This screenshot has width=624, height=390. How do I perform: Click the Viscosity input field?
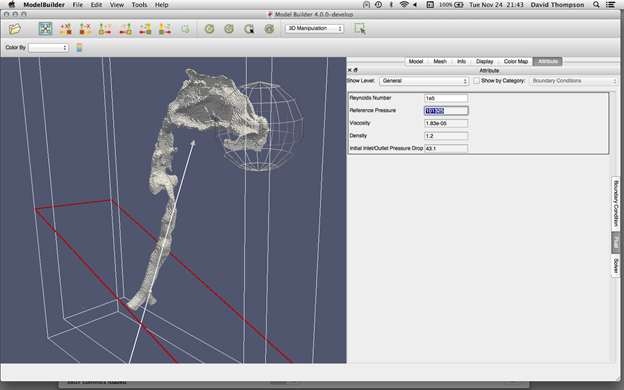click(x=446, y=123)
